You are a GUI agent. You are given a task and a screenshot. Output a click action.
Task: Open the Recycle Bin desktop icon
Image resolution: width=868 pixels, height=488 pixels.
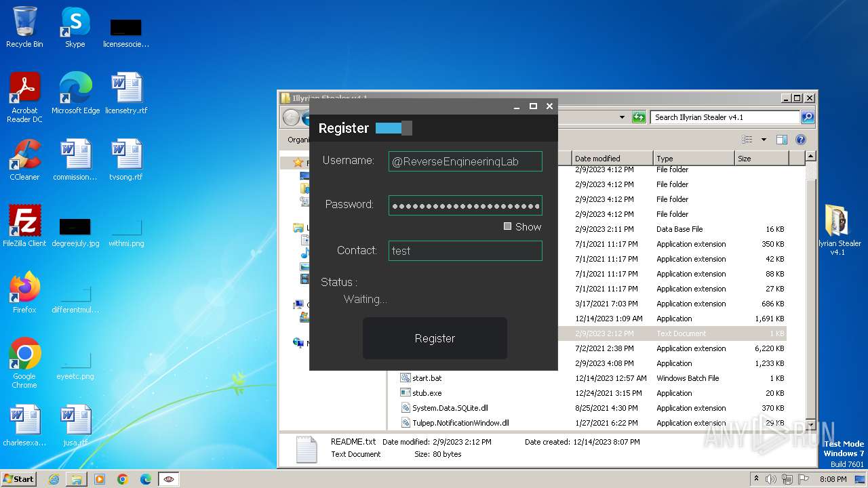tap(24, 27)
